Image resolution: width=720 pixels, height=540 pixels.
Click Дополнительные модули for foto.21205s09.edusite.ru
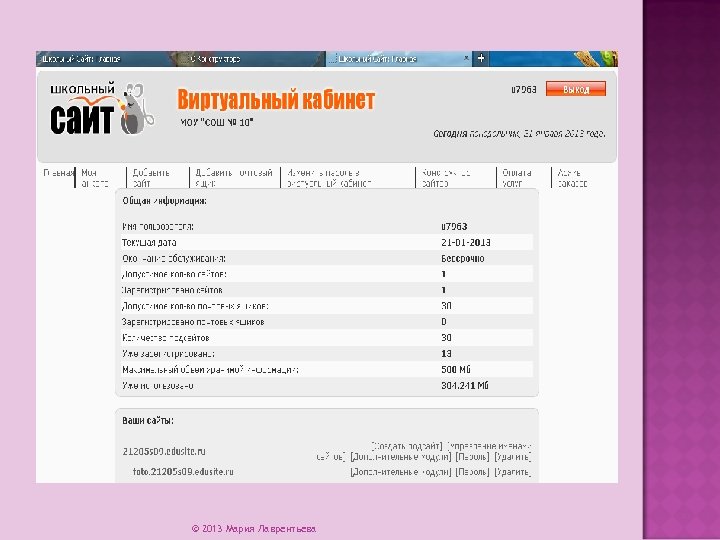coord(401,472)
